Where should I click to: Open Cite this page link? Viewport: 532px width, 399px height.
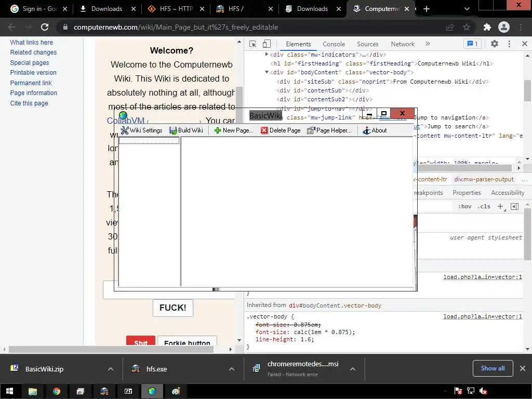(29, 103)
